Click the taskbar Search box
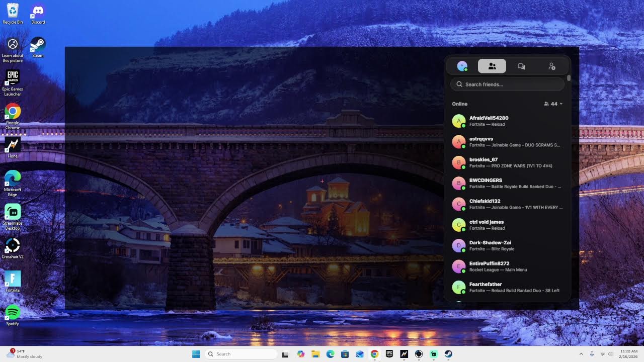644x362 pixels. 241,354
